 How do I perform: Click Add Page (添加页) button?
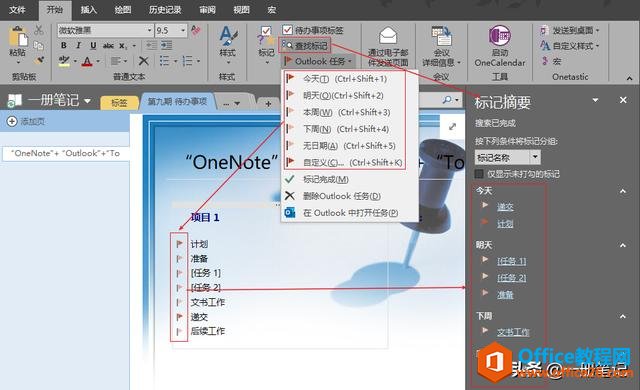point(26,121)
